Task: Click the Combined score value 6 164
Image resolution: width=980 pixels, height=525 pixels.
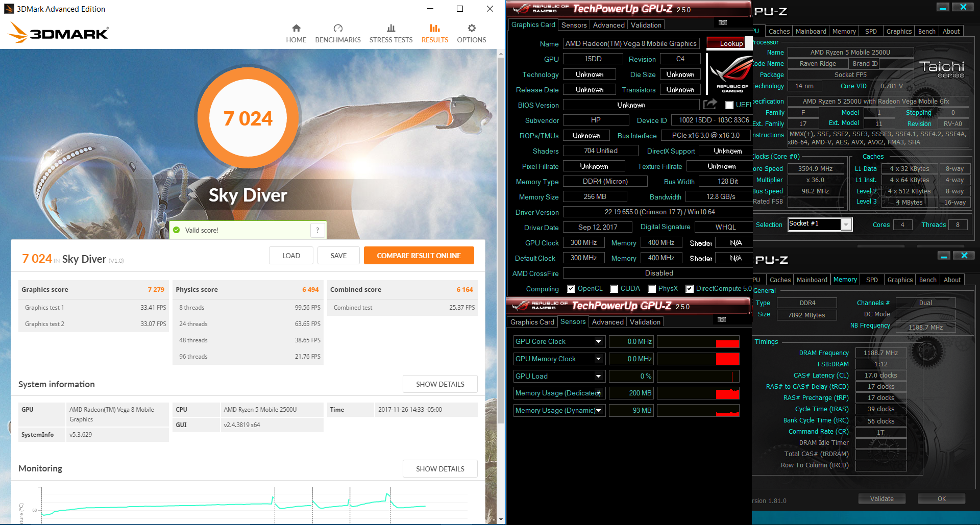Action: [464, 289]
